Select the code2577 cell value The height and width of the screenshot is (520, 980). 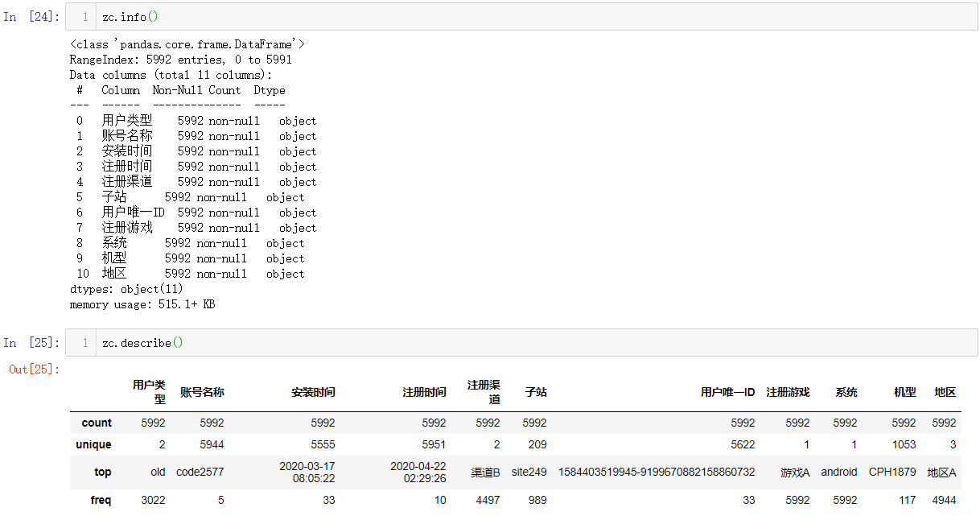click(200, 472)
